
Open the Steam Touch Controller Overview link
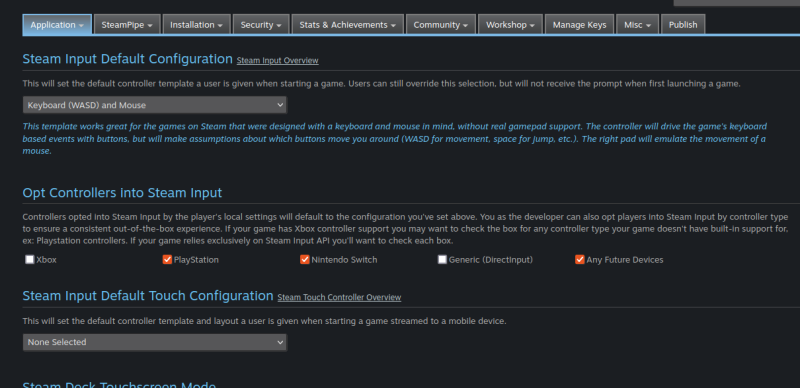[339, 298]
